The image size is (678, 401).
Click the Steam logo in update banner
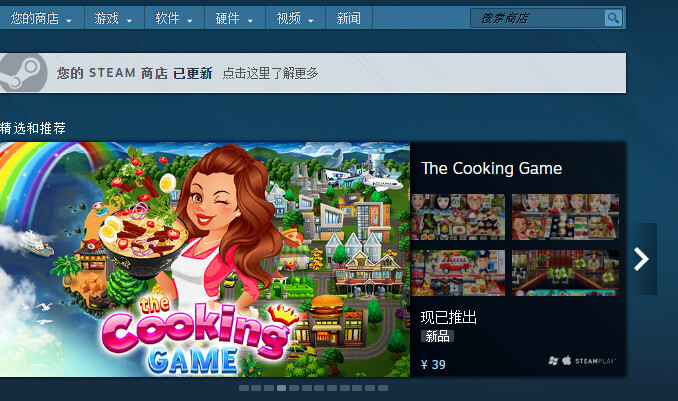pyautogui.click(x=23, y=73)
